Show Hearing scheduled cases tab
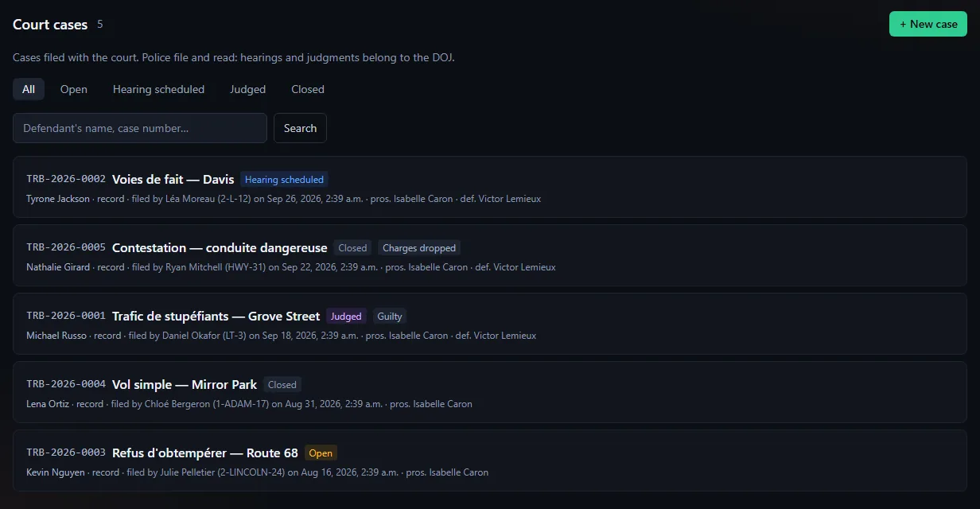 click(x=158, y=89)
